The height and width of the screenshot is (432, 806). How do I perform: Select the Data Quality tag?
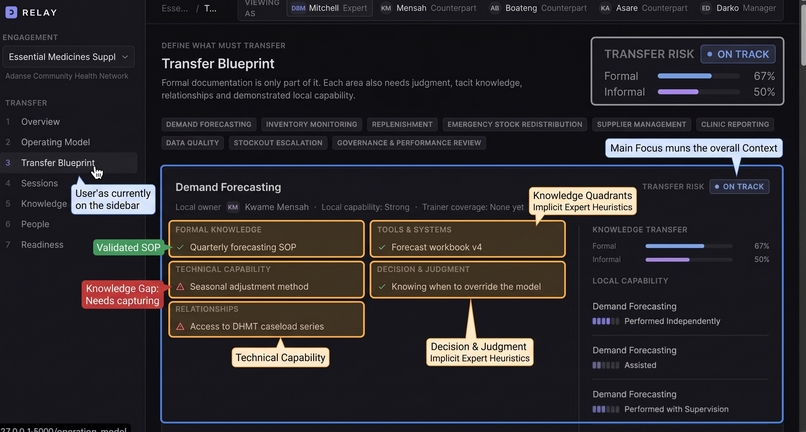point(192,143)
